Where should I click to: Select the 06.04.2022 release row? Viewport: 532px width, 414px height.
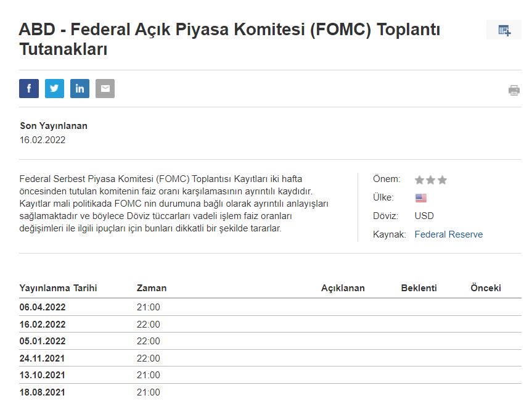43,307
